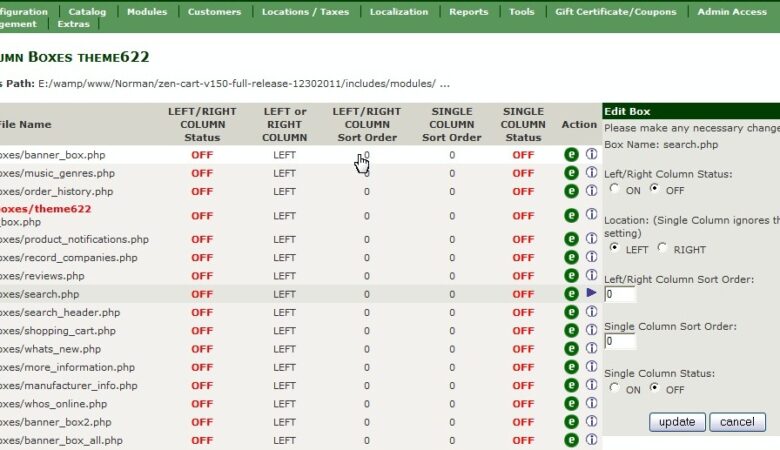Screen dimensions: 780x450
Task: Open the Tools menu
Action: click(x=521, y=12)
